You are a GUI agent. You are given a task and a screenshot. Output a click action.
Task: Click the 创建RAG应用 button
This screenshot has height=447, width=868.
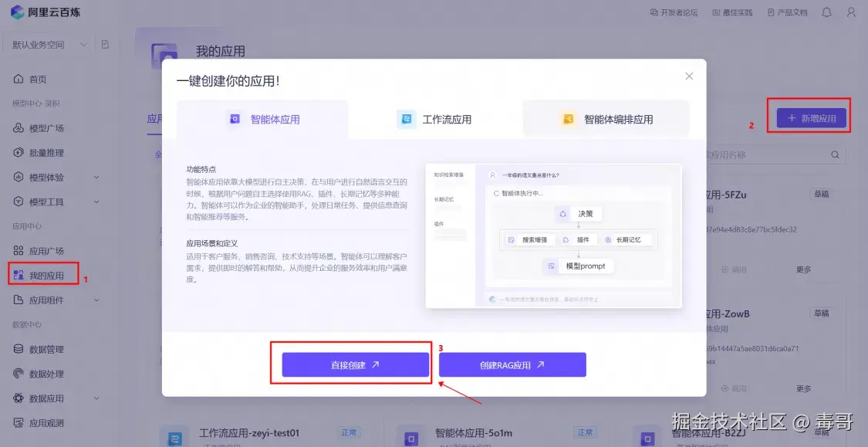pos(512,365)
